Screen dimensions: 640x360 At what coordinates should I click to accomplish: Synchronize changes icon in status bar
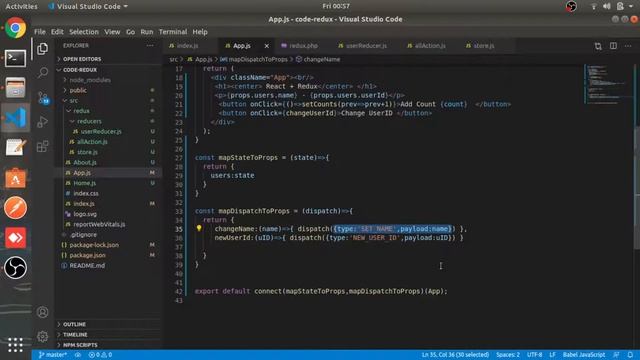click(78, 355)
